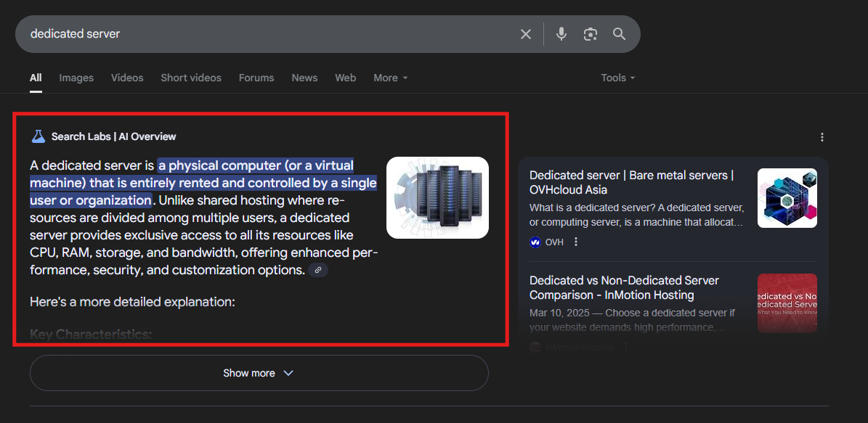This screenshot has height=423, width=868.
Task: Clear the search box with X icon
Action: [525, 34]
